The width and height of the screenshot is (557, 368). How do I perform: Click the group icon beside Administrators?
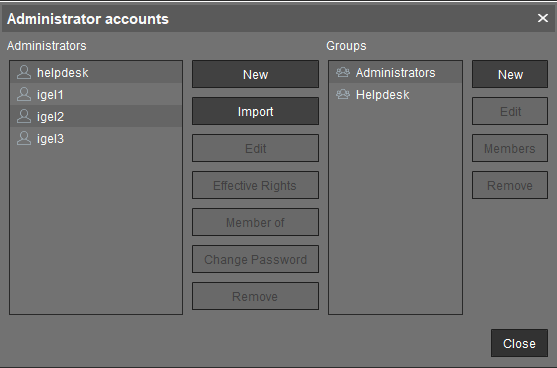(343, 72)
